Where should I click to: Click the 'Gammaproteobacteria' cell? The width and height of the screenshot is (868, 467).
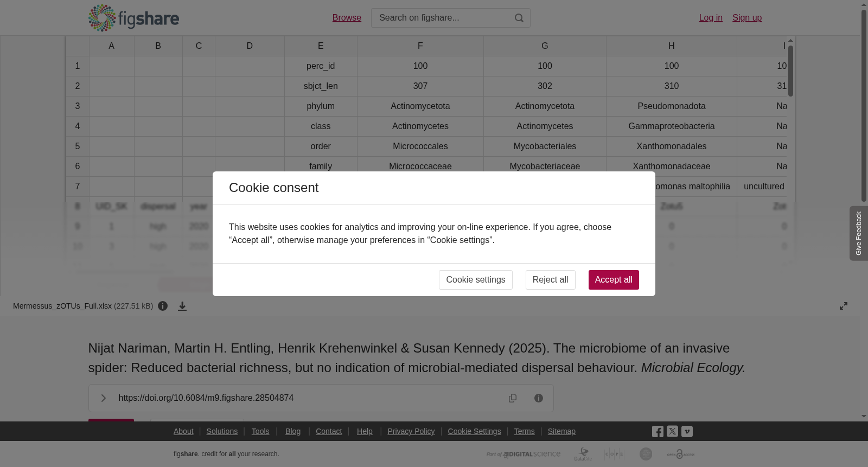[672, 126]
